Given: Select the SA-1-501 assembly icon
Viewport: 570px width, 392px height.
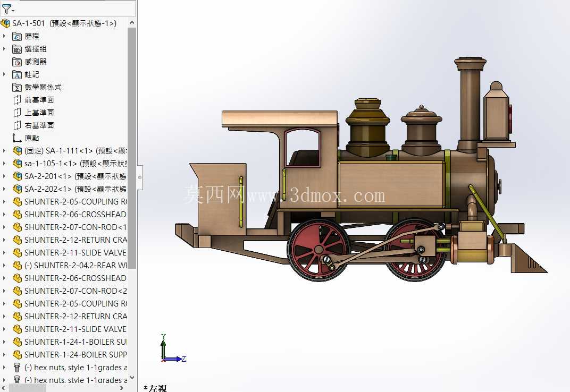Looking at the screenshot, I should coord(5,23).
